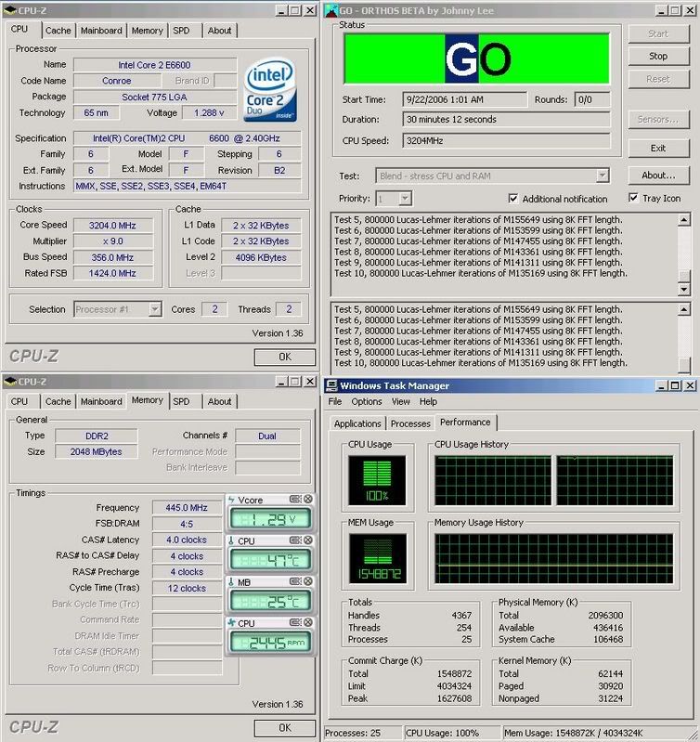This screenshot has height=742, width=700.
Task: Click up arrow of lower ORTHOS log scrollbar
Action: (684, 309)
